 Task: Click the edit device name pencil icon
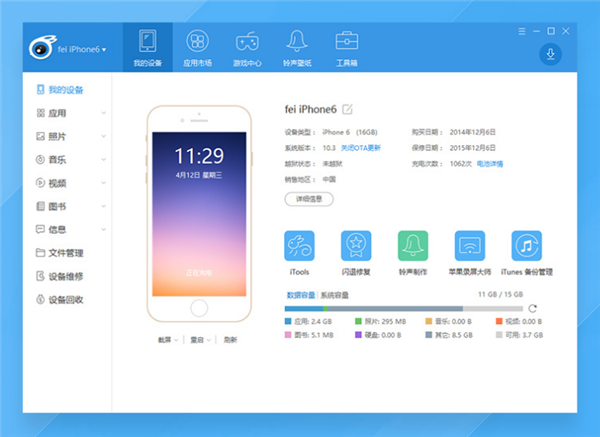(x=347, y=109)
